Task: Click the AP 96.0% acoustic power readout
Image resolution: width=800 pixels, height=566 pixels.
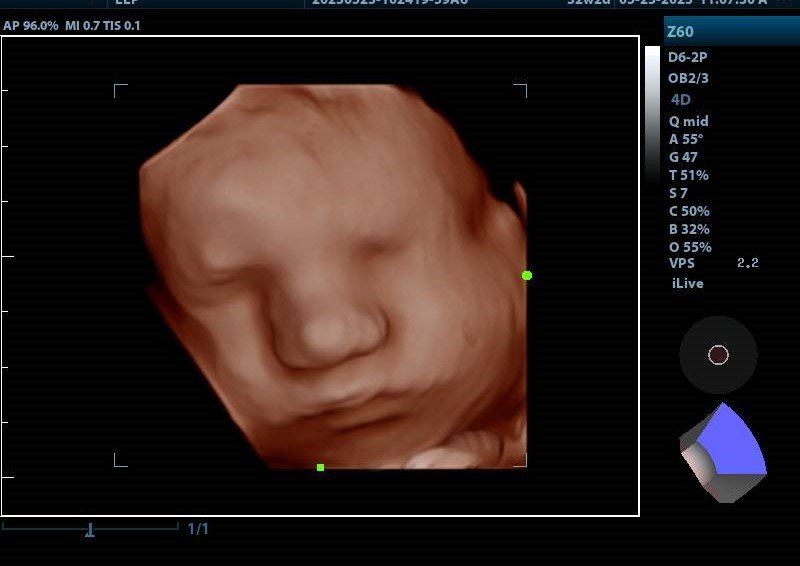Action: click(31, 26)
